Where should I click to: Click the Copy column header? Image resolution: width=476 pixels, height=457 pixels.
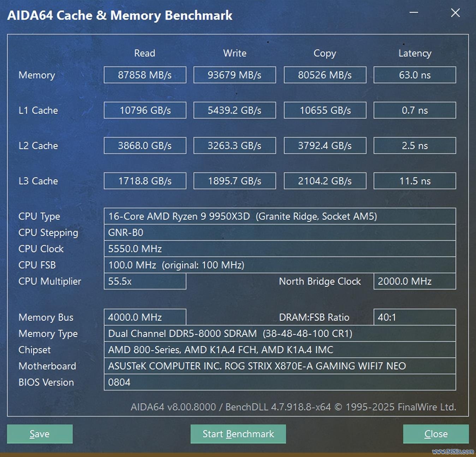[x=325, y=53]
